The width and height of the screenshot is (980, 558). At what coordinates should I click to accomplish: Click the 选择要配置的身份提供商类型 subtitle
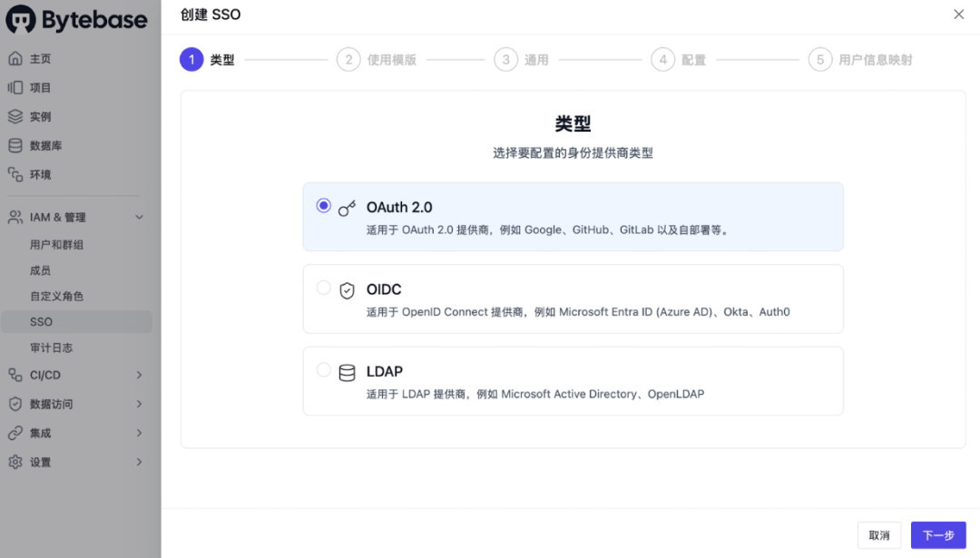(x=573, y=153)
